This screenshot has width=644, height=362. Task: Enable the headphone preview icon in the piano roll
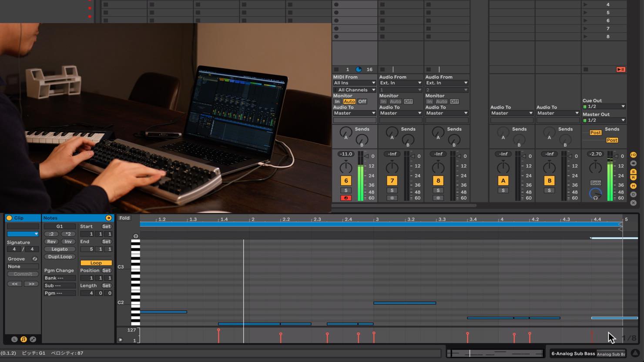click(x=136, y=236)
